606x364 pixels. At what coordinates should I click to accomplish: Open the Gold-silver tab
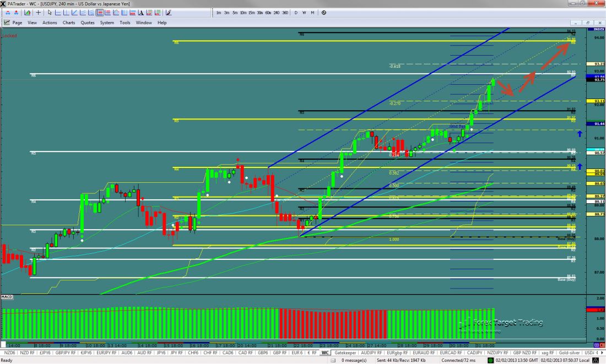click(x=568, y=352)
